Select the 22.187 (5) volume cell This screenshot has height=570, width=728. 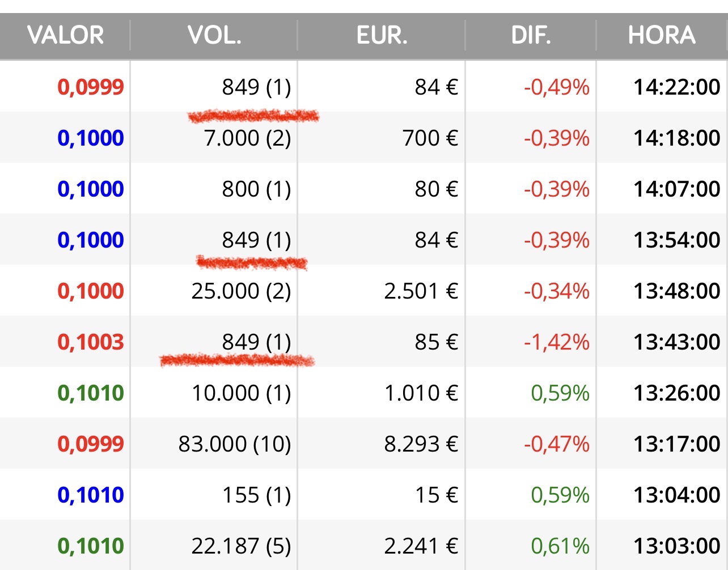point(241,546)
